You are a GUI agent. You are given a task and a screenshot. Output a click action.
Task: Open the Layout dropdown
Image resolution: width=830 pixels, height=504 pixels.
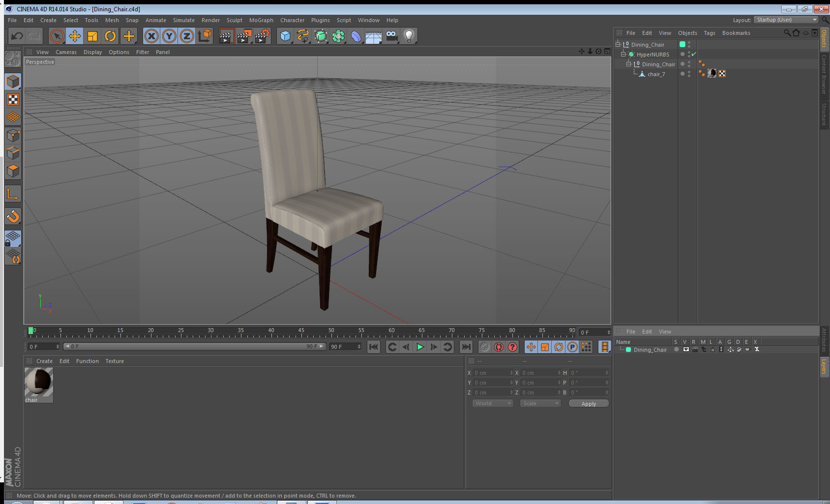coord(786,20)
